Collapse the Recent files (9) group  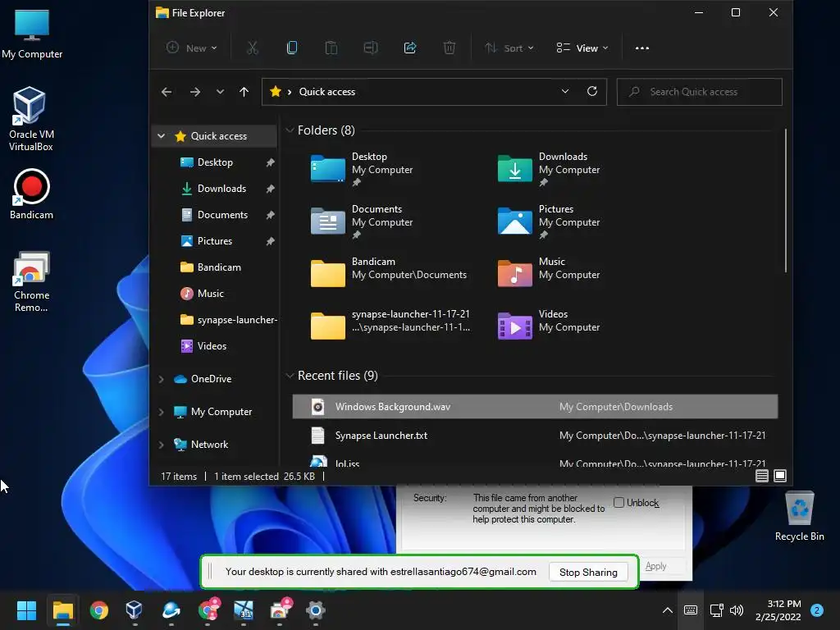[290, 376]
